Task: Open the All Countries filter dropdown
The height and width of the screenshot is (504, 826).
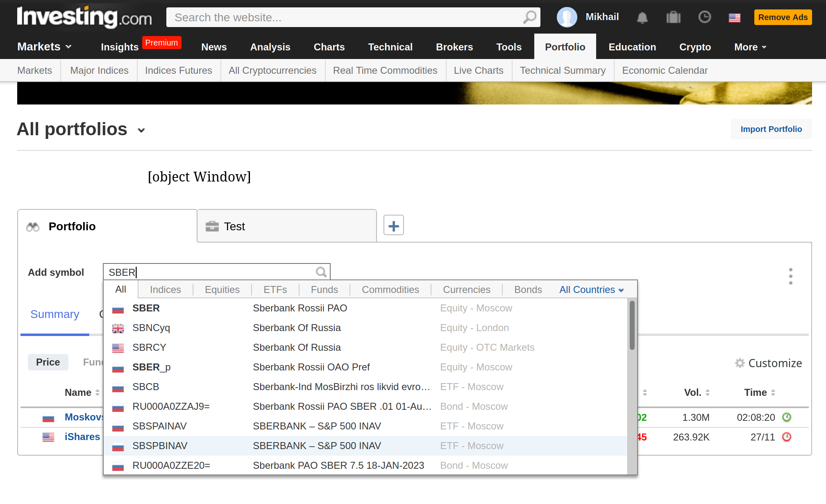Action: [592, 290]
